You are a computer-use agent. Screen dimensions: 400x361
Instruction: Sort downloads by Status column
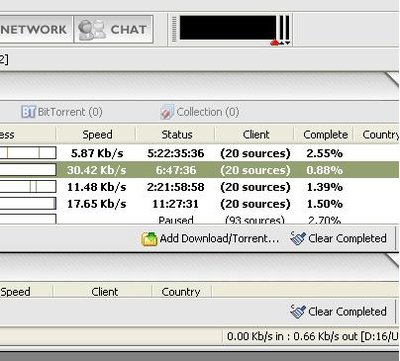coord(177,135)
